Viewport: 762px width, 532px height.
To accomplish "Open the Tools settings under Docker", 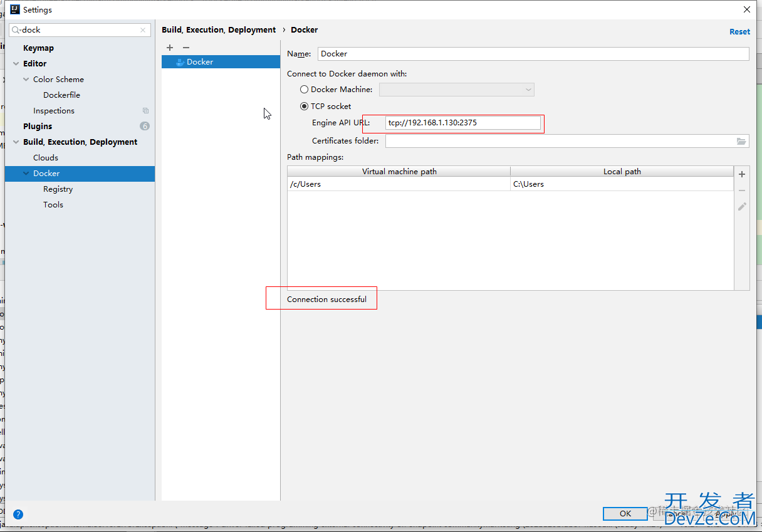I will [53, 205].
